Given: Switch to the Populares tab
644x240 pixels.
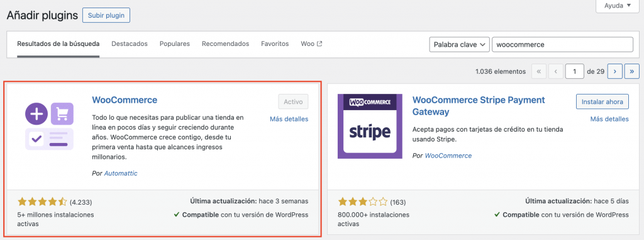Looking at the screenshot, I should (x=175, y=43).
